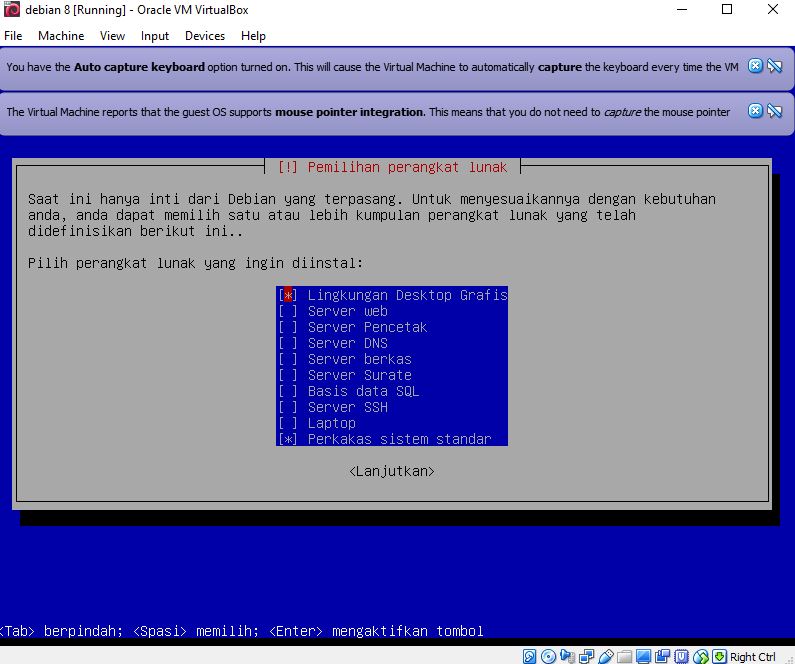This screenshot has height=664, width=795.
Task: Click the text Pilih perangkat lunak yang ingin diinstal
Action: click(195, 263)
